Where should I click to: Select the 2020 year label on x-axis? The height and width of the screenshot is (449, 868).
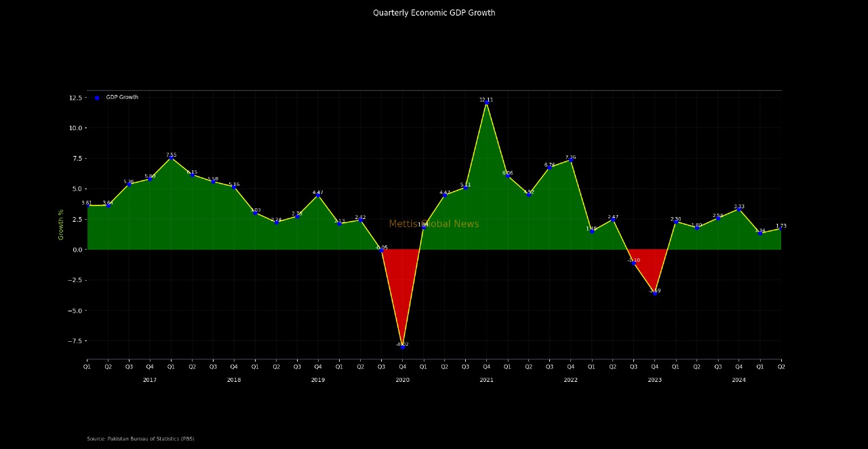(402, 380)
